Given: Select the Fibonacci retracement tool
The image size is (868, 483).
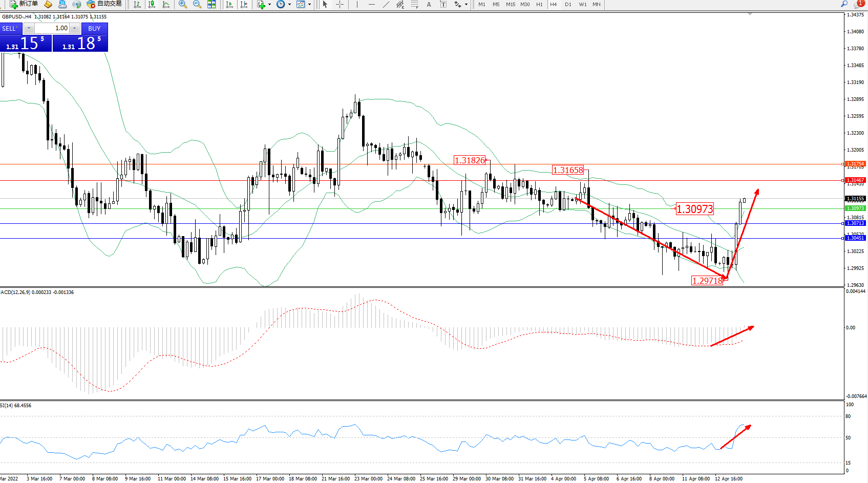Looking at the screenshot, I should coord(414,4).
